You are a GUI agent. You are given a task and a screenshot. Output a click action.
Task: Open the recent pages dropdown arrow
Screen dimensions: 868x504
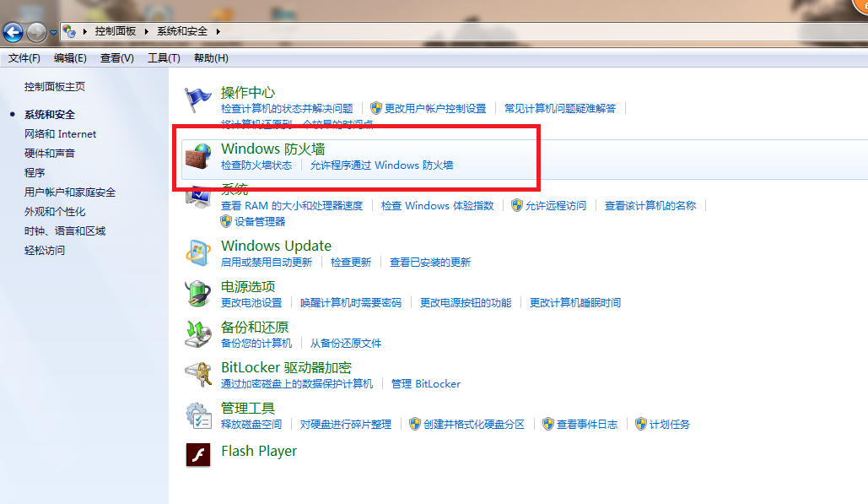coord(53,33)
